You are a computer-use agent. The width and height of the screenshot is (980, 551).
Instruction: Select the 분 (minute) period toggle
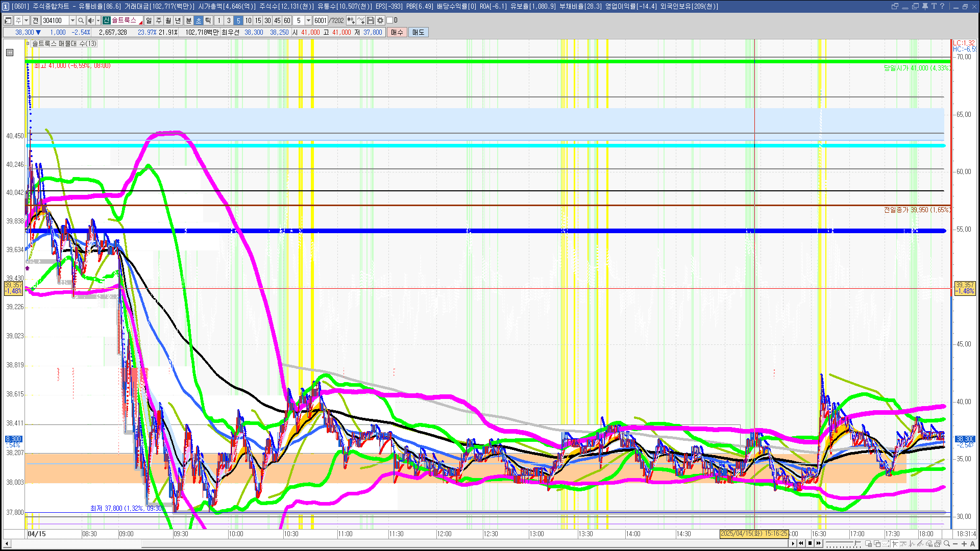coord(188,20)
